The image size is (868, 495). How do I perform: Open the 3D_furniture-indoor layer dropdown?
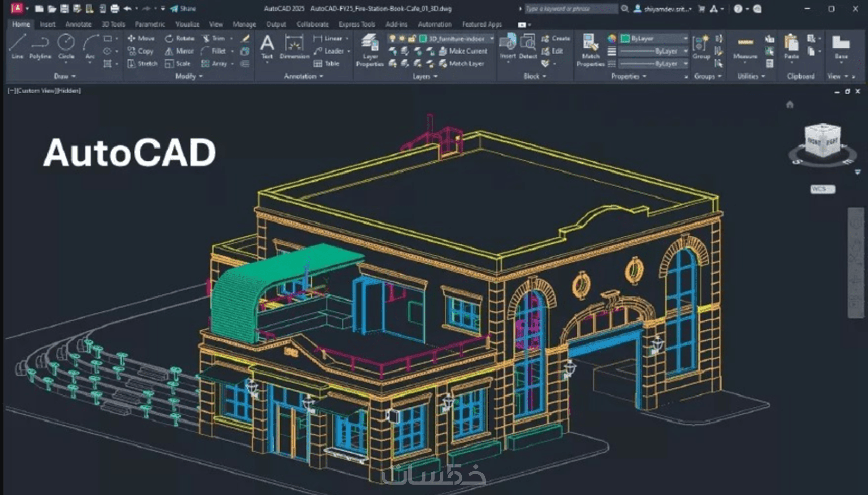point(492,38)
